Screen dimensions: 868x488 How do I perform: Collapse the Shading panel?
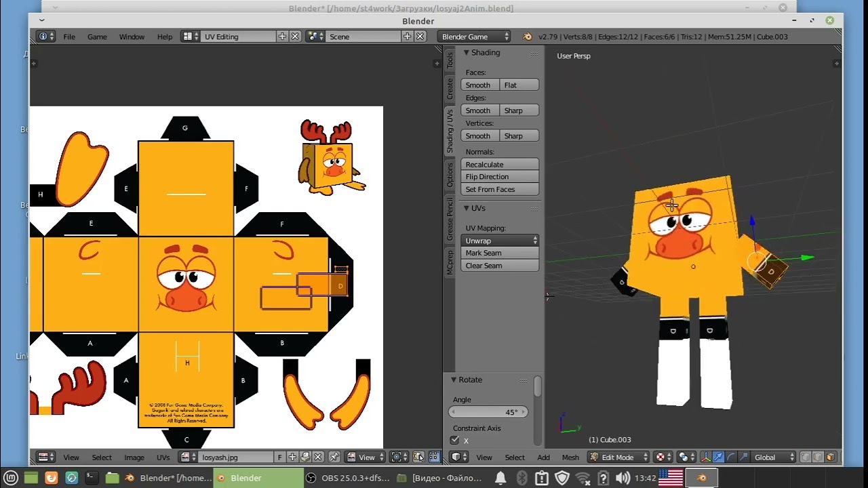pos(467,53)
